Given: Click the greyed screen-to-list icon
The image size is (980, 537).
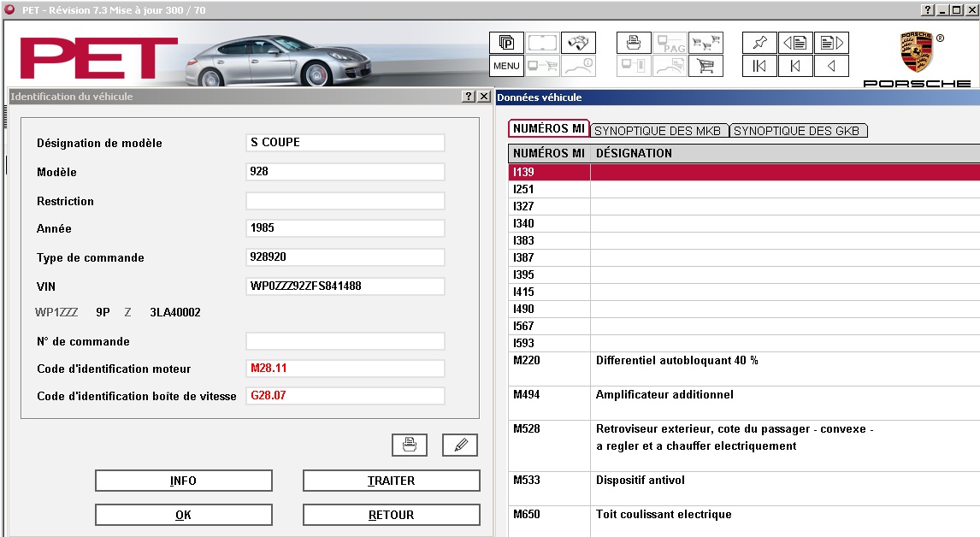Looking at the screenshot, I should (634, 66).
